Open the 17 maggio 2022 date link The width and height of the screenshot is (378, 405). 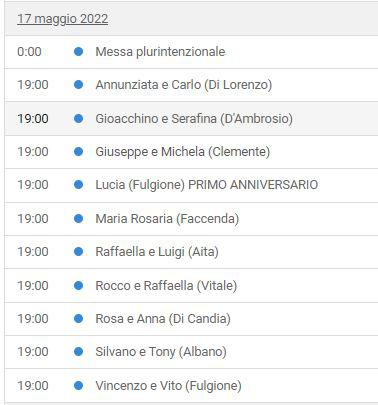[x=63, y=19]
